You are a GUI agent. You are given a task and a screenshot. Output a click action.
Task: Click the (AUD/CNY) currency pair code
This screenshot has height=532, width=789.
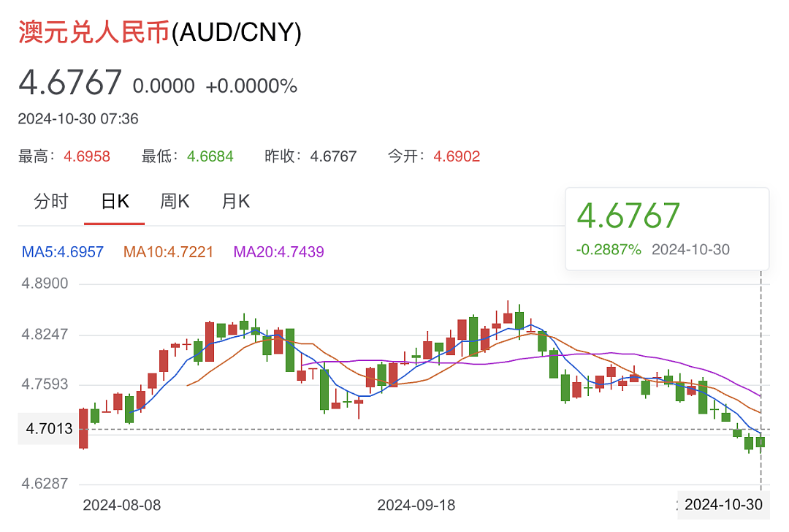(x=236, y=33)
